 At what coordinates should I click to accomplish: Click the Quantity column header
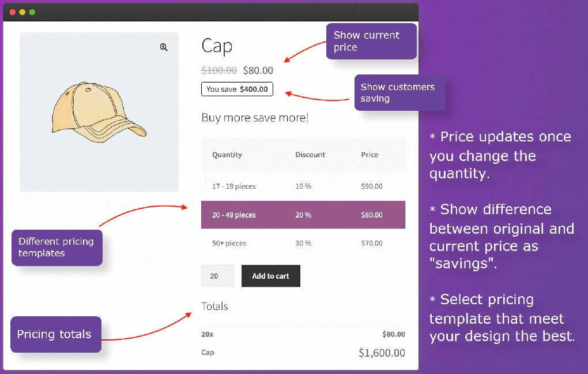pyautogui.click(x=227, y=155)
